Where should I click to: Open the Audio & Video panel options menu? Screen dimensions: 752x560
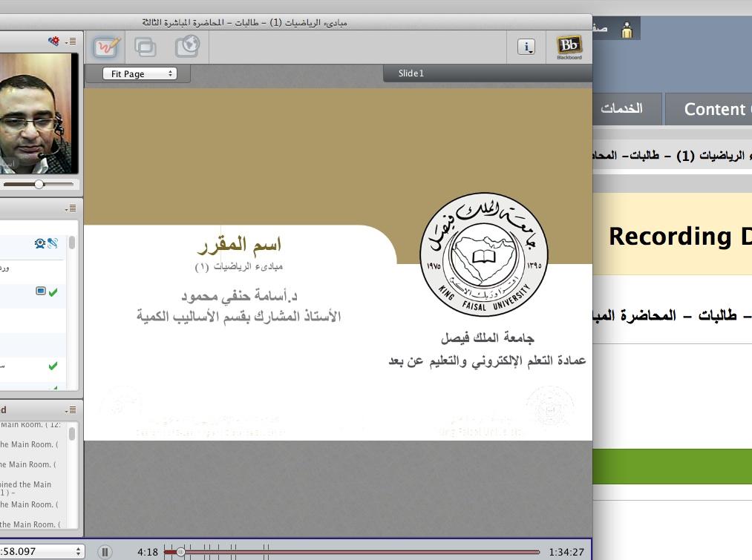coord(71,42)
